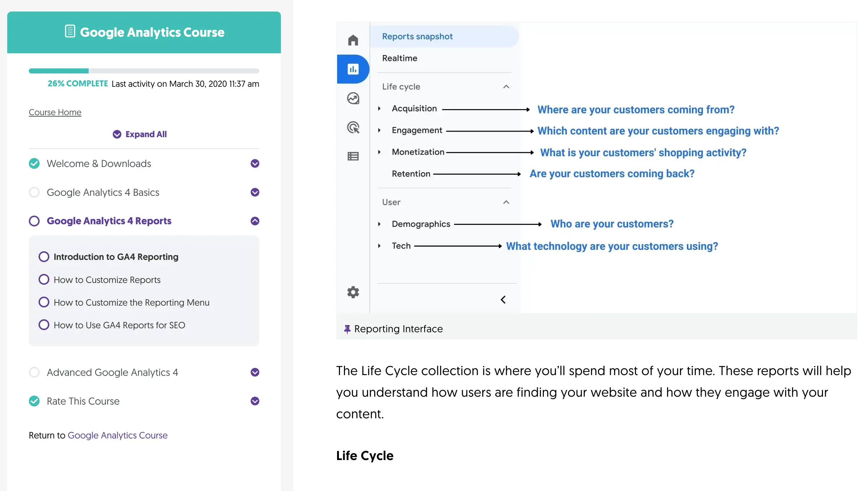Click the Expand All button

point(139,134)
